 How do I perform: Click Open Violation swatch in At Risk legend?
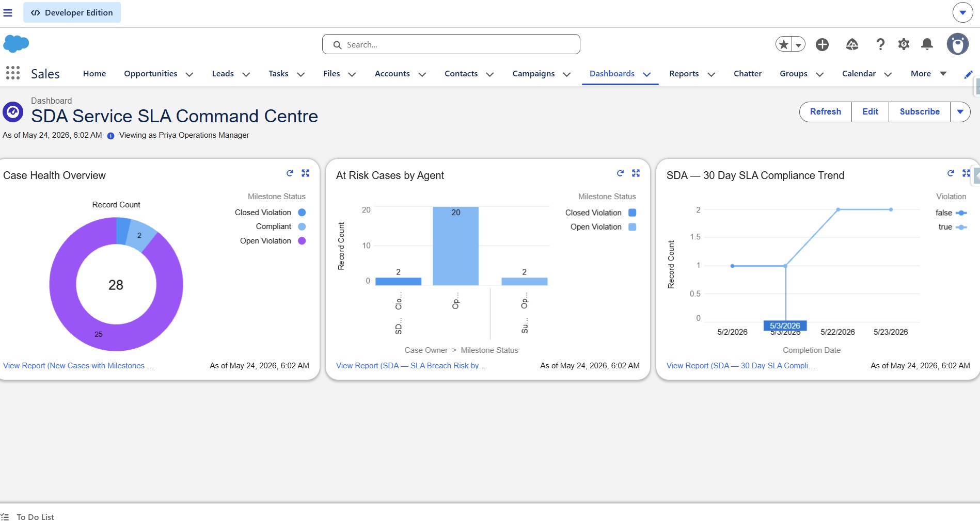coord(633,227)
